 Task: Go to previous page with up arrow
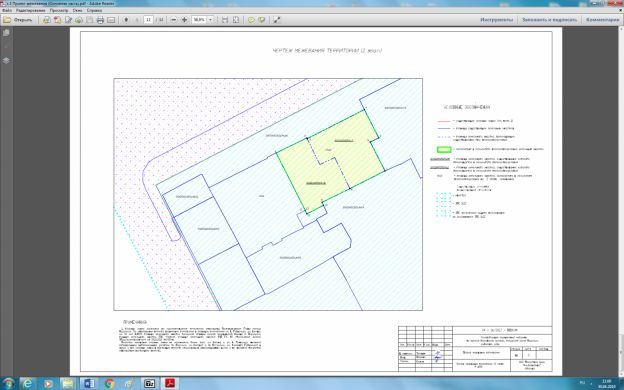tap(126, 20)
